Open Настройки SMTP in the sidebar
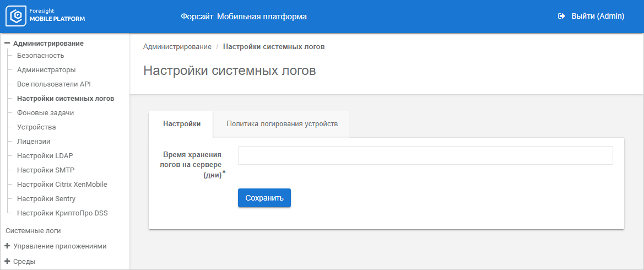The height and width of the screenshot is (270, 644). point(46,170)
